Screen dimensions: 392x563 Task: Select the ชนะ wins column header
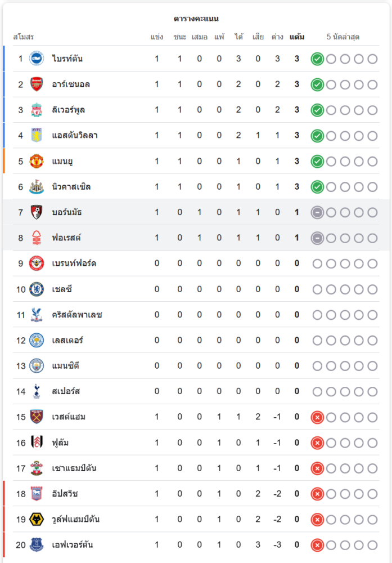pyautogui.click(x=179, y=37)
